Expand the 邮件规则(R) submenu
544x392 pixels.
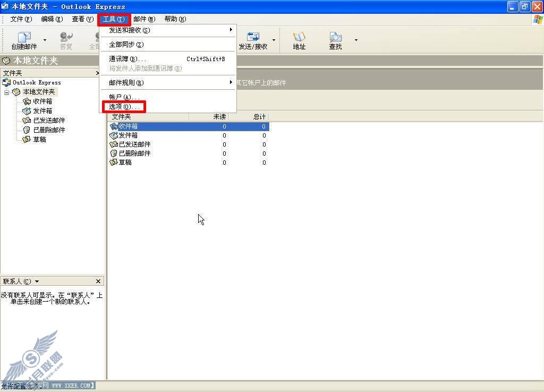[168, 82]
